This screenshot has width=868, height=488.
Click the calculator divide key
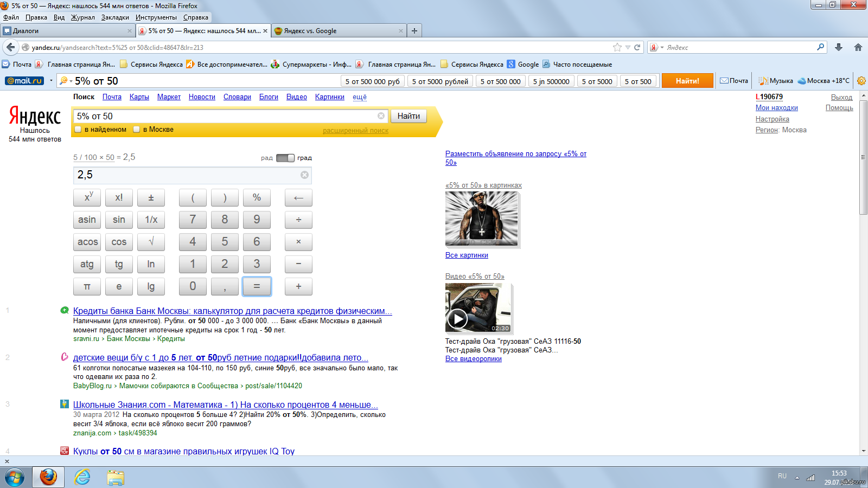(x=298, y=220)
